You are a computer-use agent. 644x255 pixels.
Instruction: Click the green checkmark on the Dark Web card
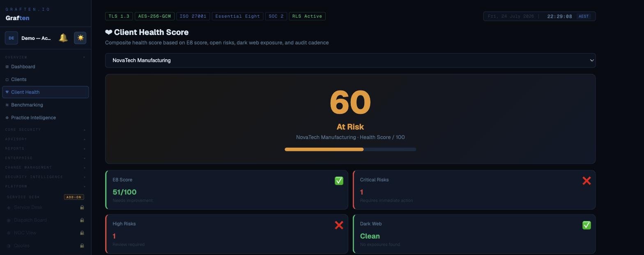[x=586, y=225]
